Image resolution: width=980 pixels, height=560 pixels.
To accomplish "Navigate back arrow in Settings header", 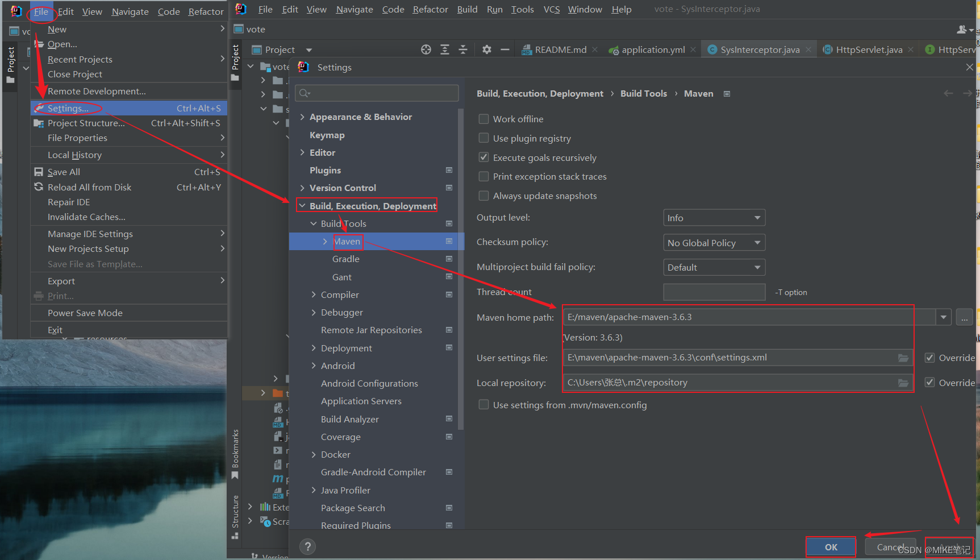I will pos(948,93).
